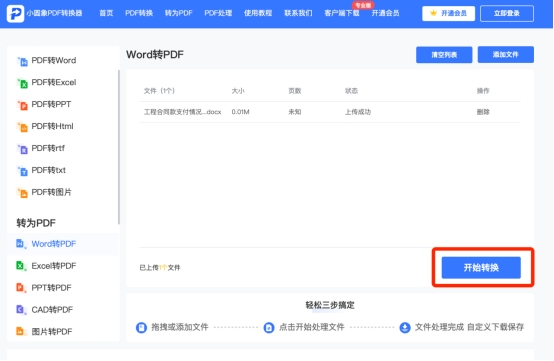Select CAD转PDF in the sidebar

click(x=52, y=310)
